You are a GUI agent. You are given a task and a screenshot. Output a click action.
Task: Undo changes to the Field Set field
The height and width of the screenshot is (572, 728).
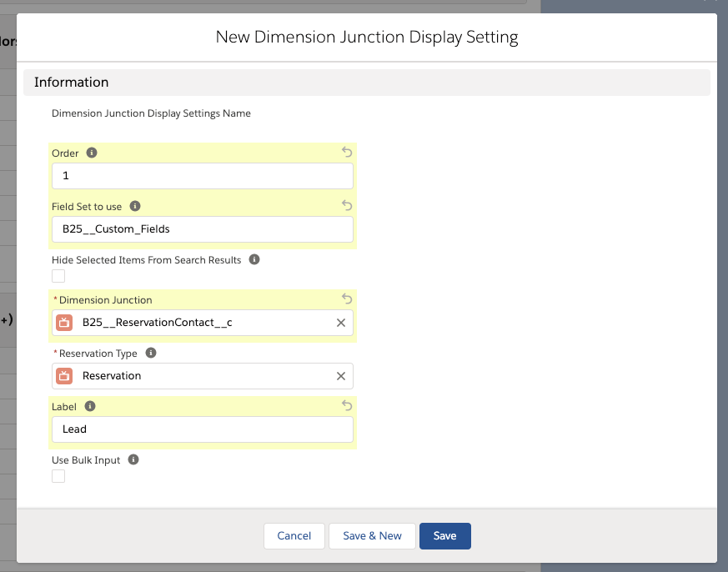click(x=347, y=205)
